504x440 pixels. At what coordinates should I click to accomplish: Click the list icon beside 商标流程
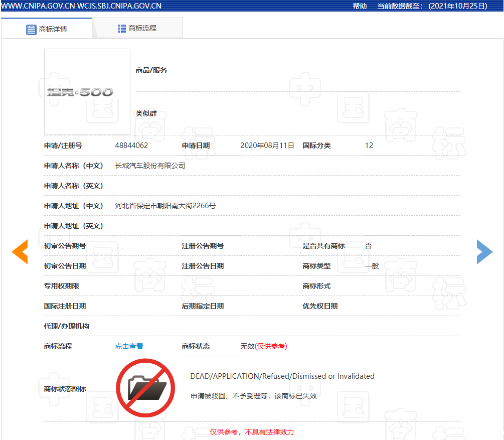click(x=122, y=29)
